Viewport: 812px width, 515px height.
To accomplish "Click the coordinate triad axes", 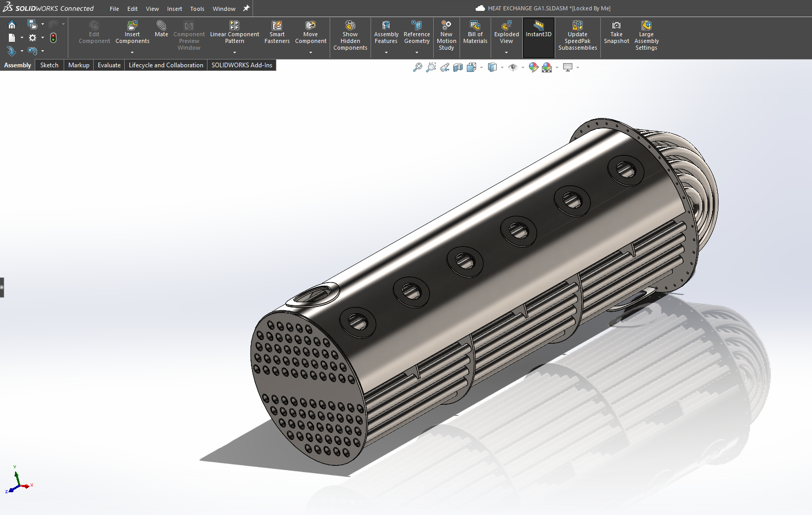I will click(19, 480).
